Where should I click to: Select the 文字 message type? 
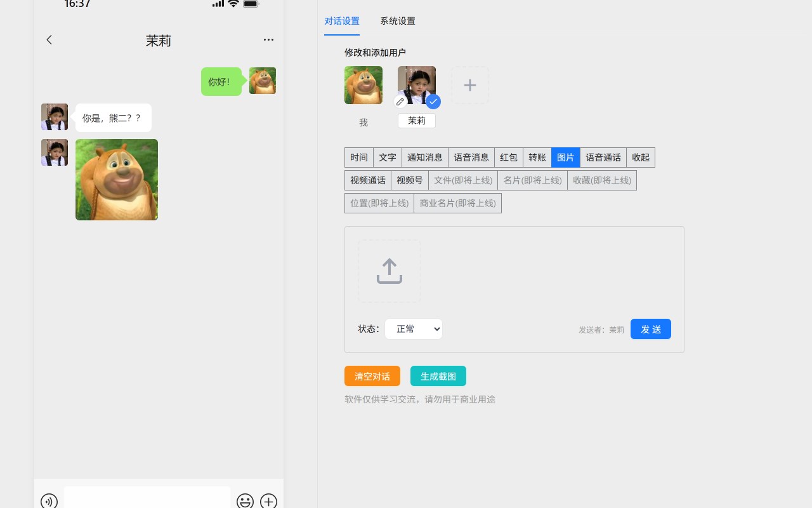pos(388,157)
